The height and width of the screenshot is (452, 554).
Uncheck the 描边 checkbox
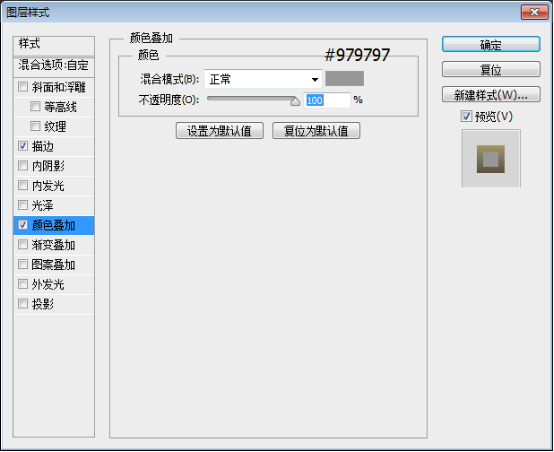tap(23, 146)
